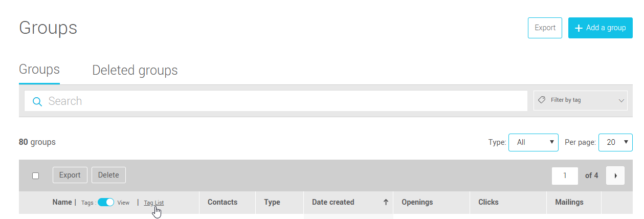Open the Per page dropdown

coord(616,142)
